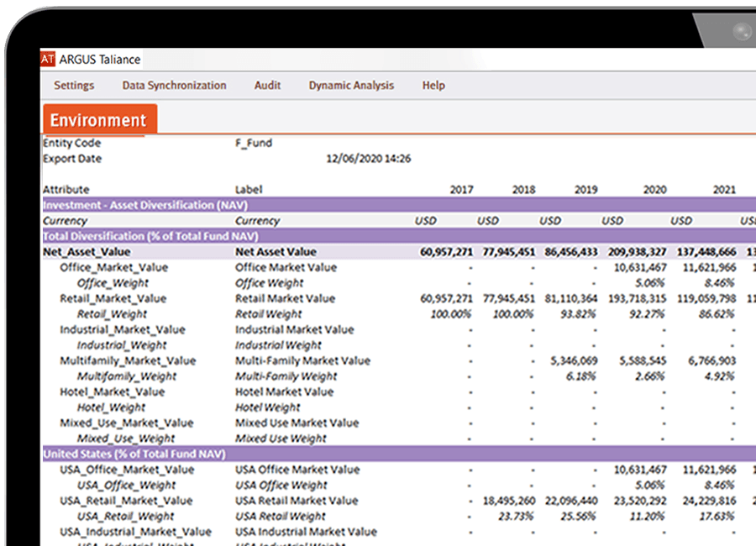The image size is (756, 546).
Task: Open the Audit menu
Action: coord(267,86)
